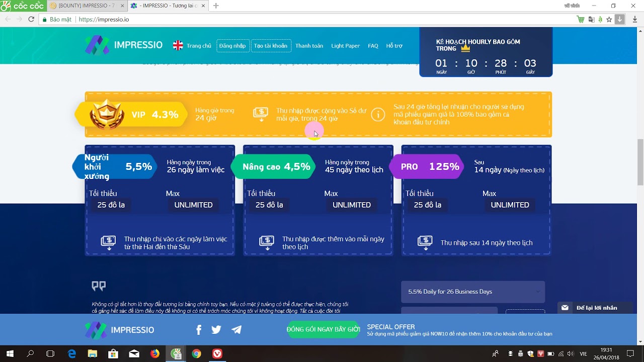Viewport: 644px width, 362px height.
Task: Open Mail app from taskbar
Action: (x=134, y=353)
